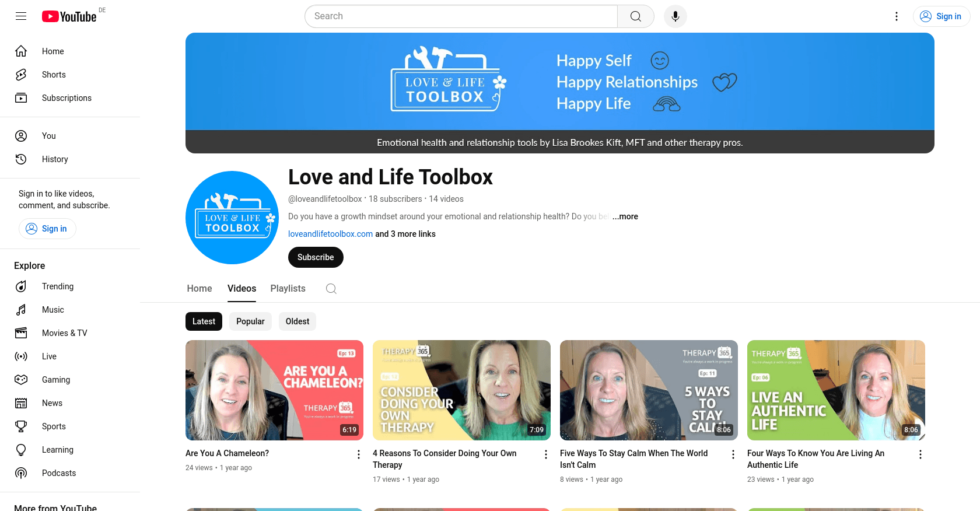The height and width of the screenshot is (511, 980).
Task: Expand channel description with ...more
Action: click(x=625, y=216)
